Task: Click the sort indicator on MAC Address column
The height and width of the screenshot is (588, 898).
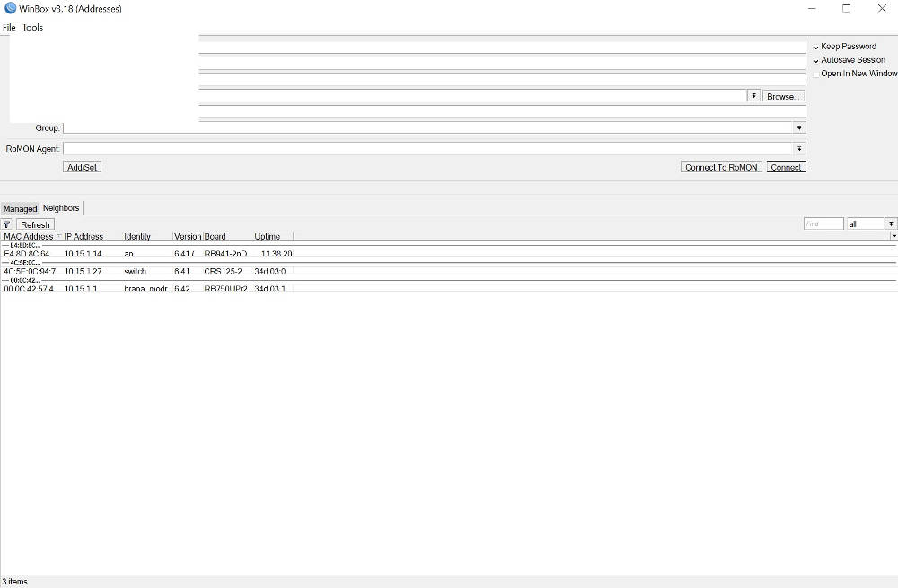Action: coord(59,237)
